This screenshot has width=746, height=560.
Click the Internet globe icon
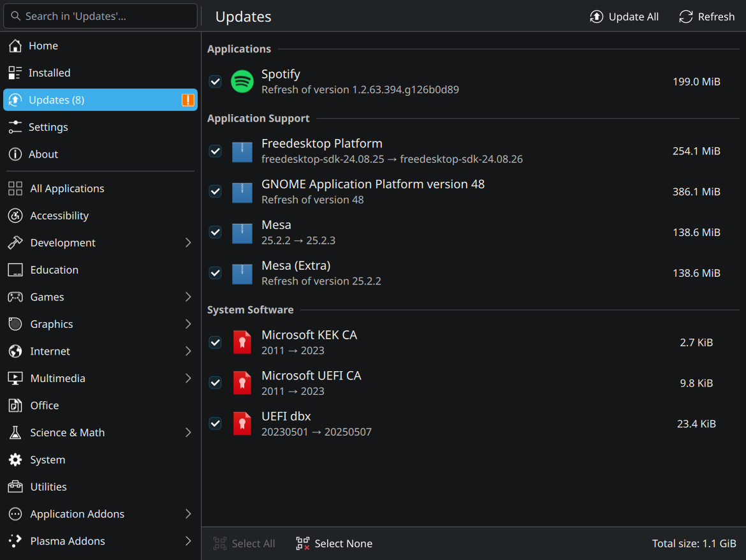click(x=15, y=351)
